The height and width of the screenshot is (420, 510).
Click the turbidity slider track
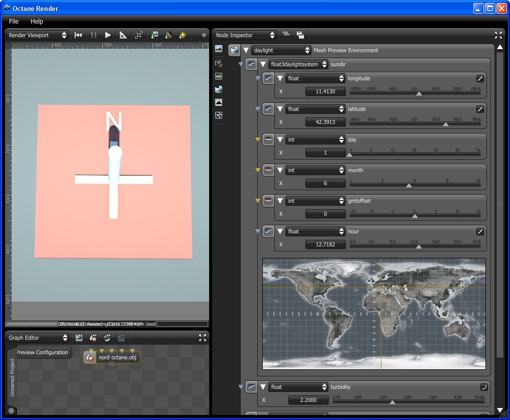pos(408,402)
